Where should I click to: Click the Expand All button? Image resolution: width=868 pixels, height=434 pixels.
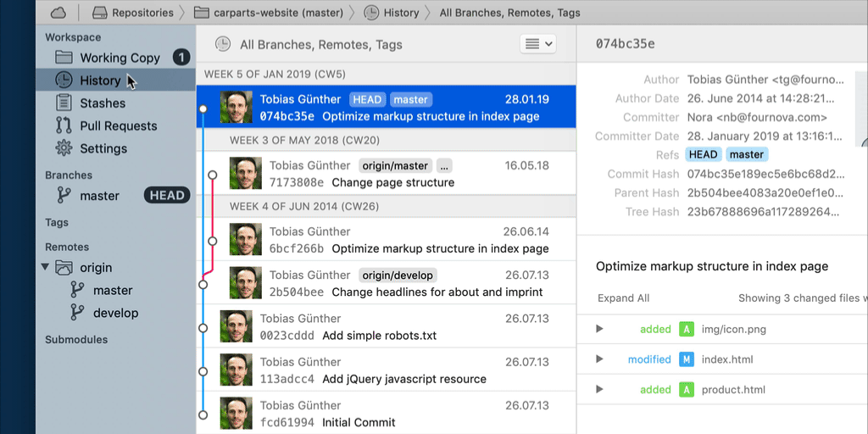pos(623,298)
